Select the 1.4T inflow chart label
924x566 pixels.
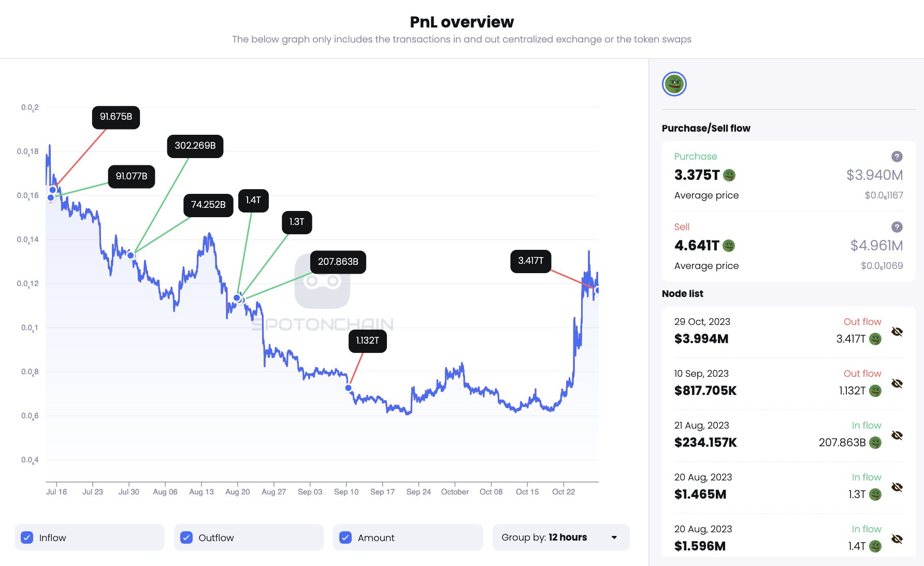pyautogui.click(x=253, y=200)
